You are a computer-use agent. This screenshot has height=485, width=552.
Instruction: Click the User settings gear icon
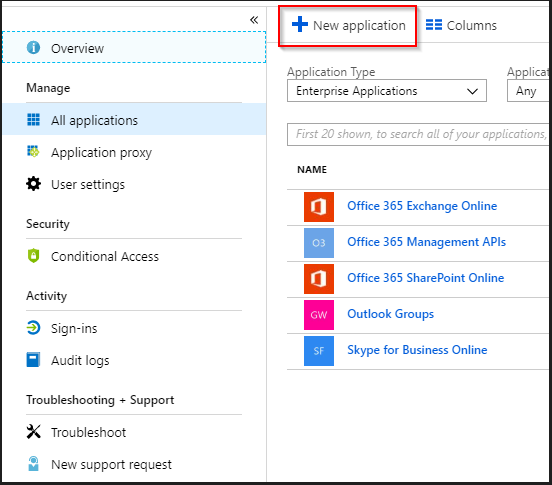tap(33, 184)
